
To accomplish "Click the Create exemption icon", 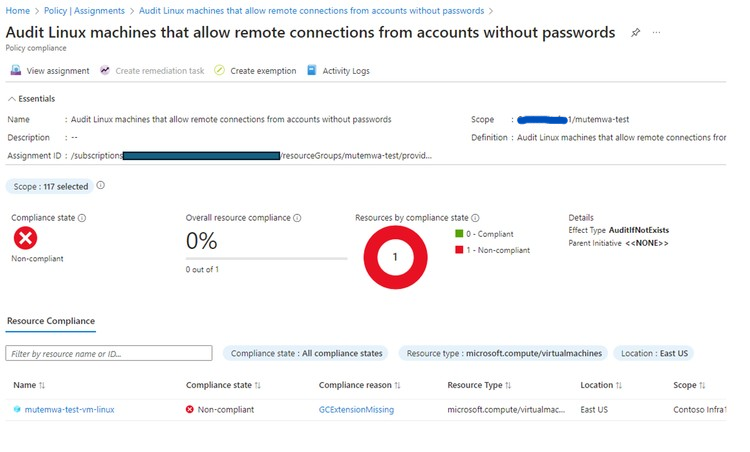I will click(x=219, y=70).
